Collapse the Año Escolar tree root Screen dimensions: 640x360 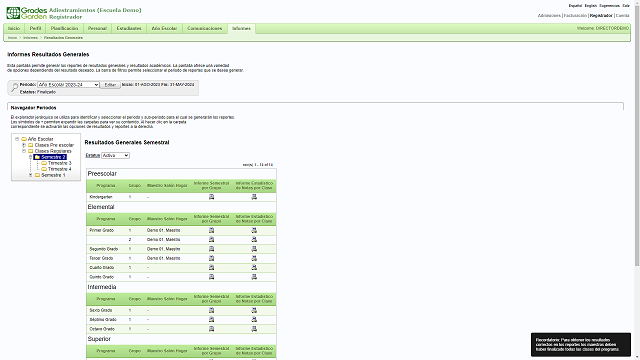click(17, 139)
